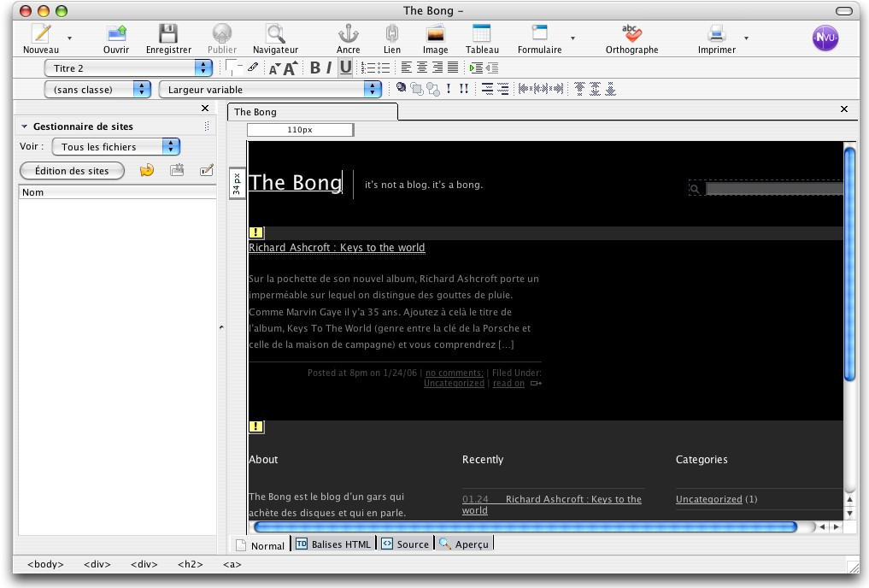This screenshot has height=588, width=869.
Task: Click the scroll down arrow of the editor
Action: click(849, 514)
